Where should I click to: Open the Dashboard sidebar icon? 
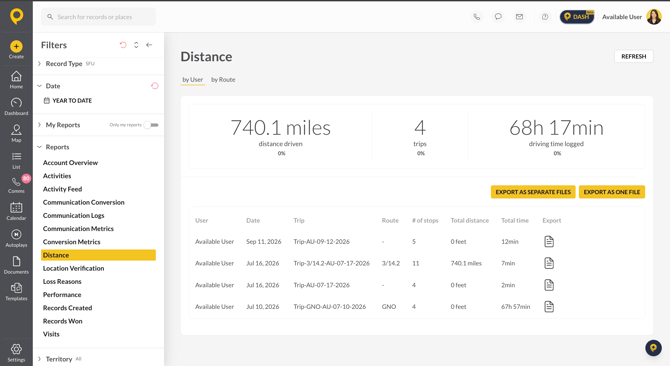16,103
